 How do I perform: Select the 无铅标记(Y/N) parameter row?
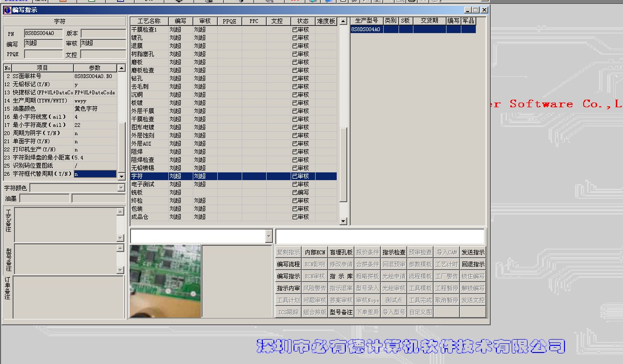click(x=60, y=84)
